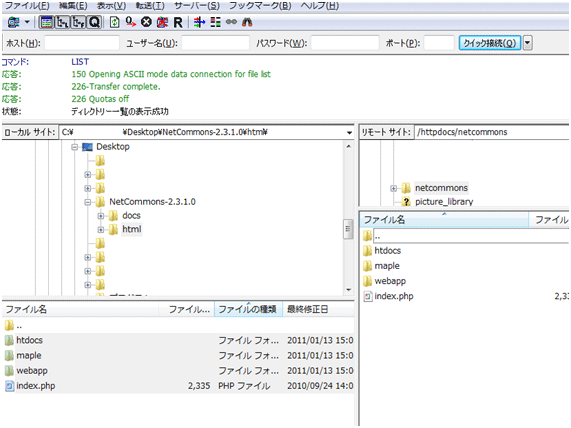Search remote files with binoculars icon

click(x=247, y=23)
